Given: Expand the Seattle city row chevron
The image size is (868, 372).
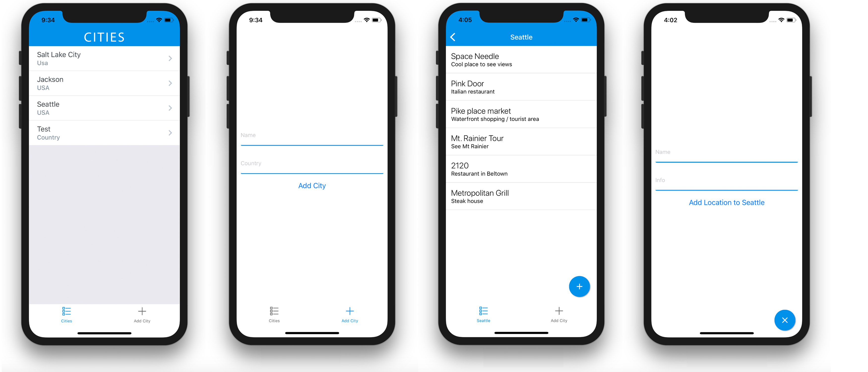Looking at the screenshot, I should pyautogui.click(x=171, y=108).
